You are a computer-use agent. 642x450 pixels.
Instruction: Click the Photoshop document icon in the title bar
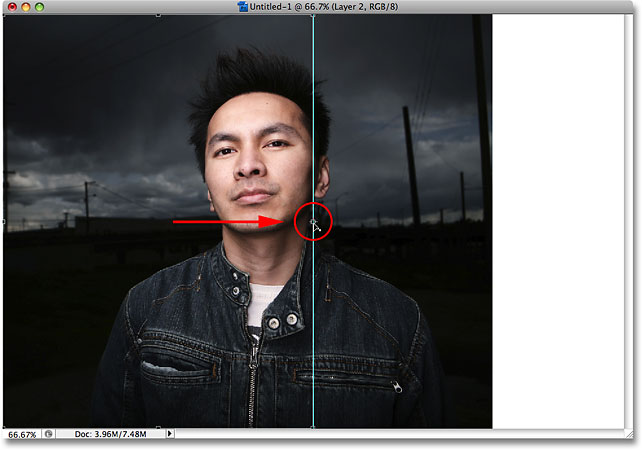(x=243, y=7)
